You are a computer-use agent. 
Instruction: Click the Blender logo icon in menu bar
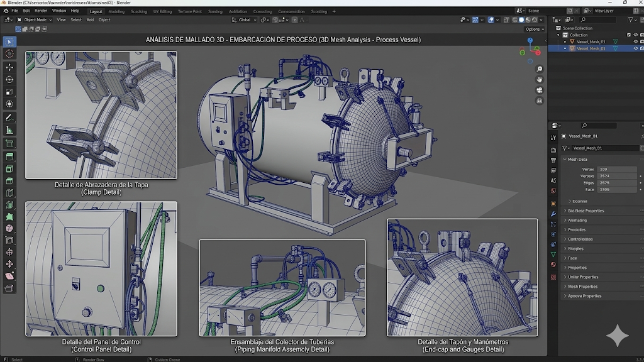pyautogui.click(x=6, y=11)
